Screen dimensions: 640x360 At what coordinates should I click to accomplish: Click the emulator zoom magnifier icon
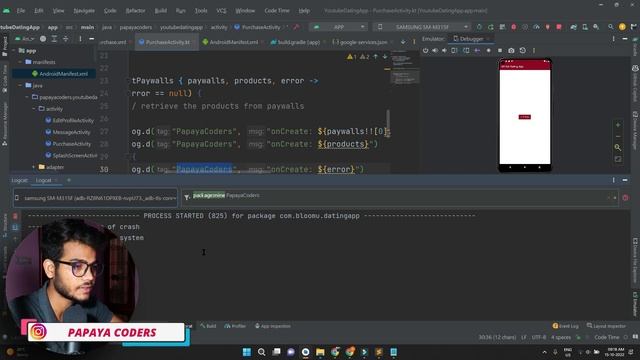pyautogui.click(x=618, y=147)
